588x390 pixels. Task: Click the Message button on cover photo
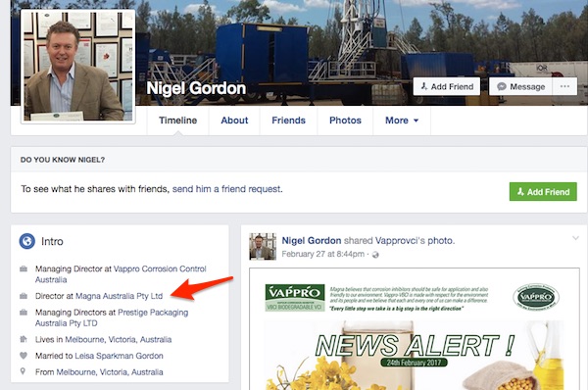click(x=521, y=86)
